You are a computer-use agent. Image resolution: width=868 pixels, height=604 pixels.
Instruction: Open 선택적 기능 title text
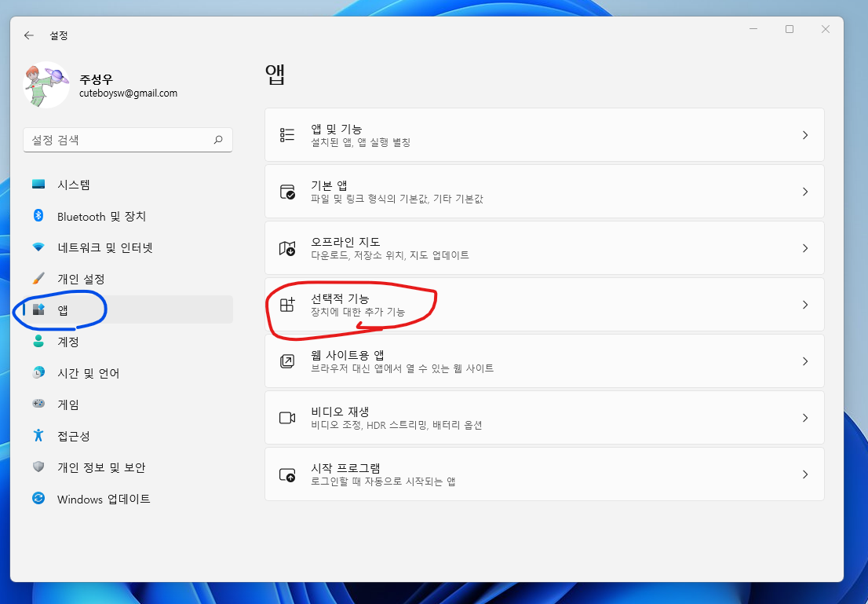click(340, 298)
